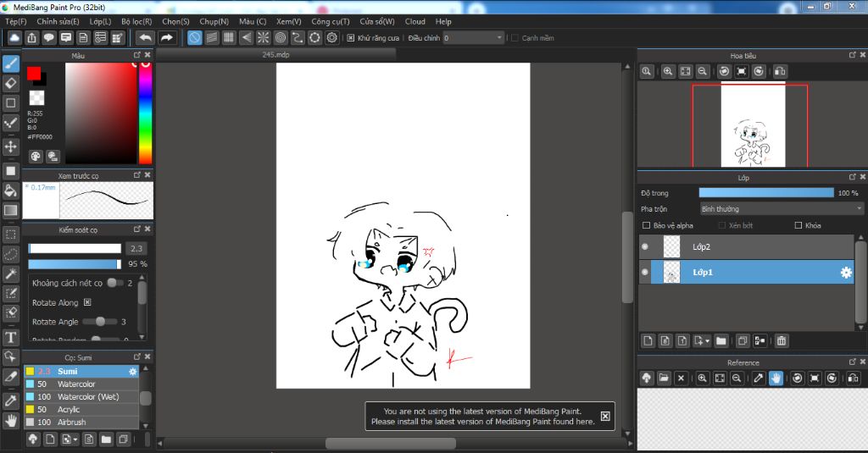Open Lớp1 layer settings gear
This screenshot has width=868, height=453.
(x=846, y=272)
